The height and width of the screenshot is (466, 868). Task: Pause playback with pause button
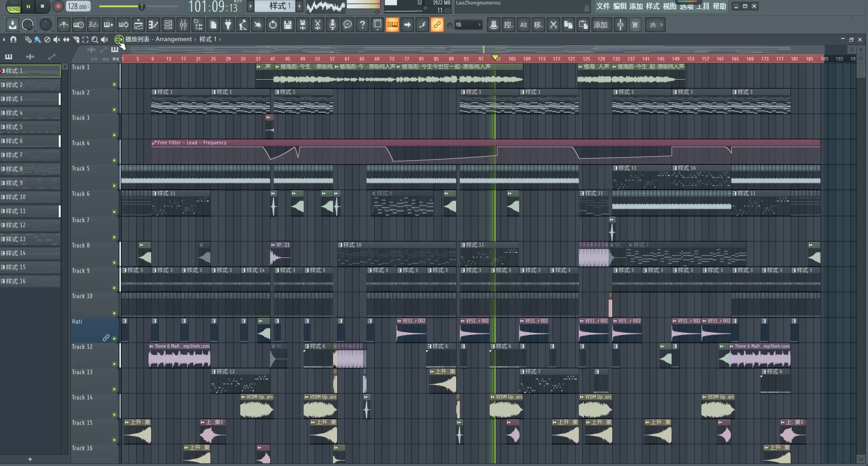click(x=28, y=6)
